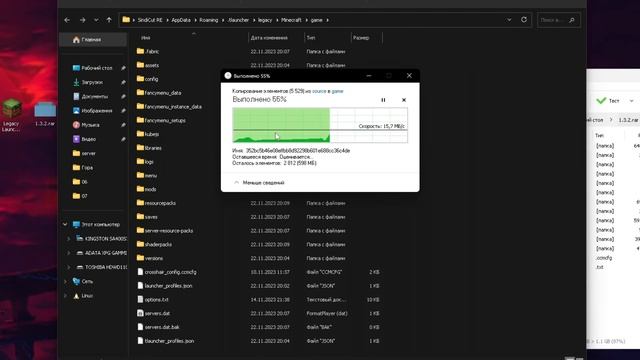Select the TOSHIBA drive in sidebar
The height and width of the screenshot is (360, 640).
pyautogui.click(x=101, y=267)
